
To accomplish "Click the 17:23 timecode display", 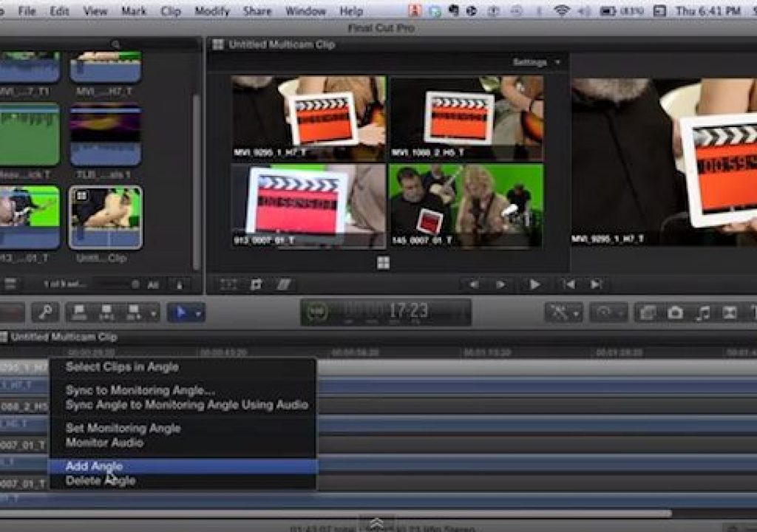I will (408, 310).
